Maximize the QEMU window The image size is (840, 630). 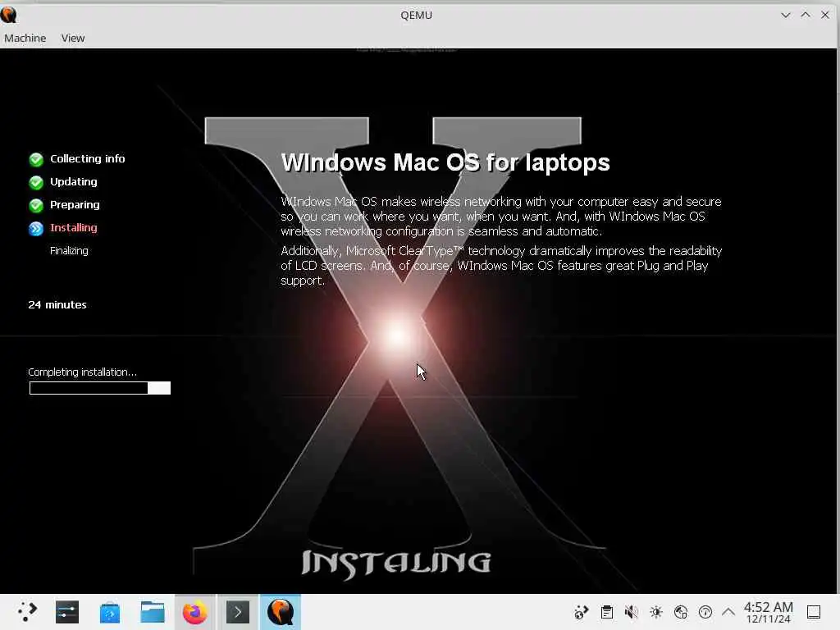click(806, 15)
